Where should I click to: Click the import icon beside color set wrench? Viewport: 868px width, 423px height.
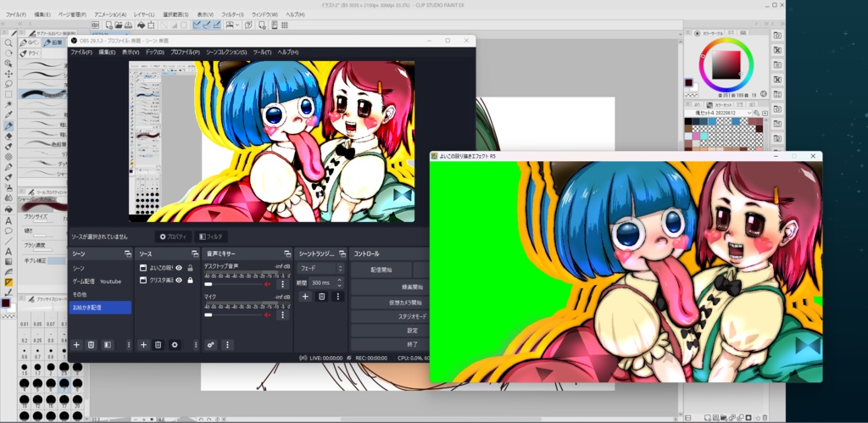[765, 113]
